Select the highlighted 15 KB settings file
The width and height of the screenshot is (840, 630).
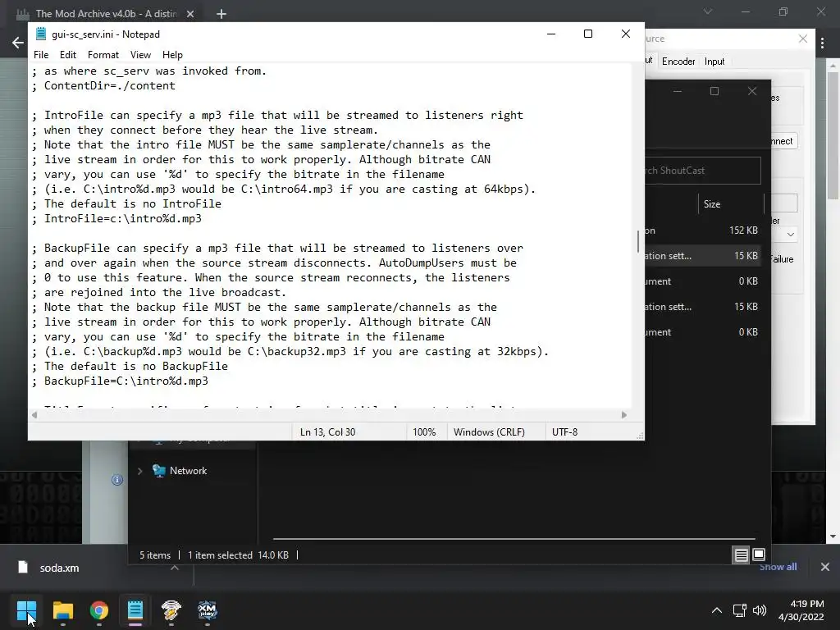(702, 256)
